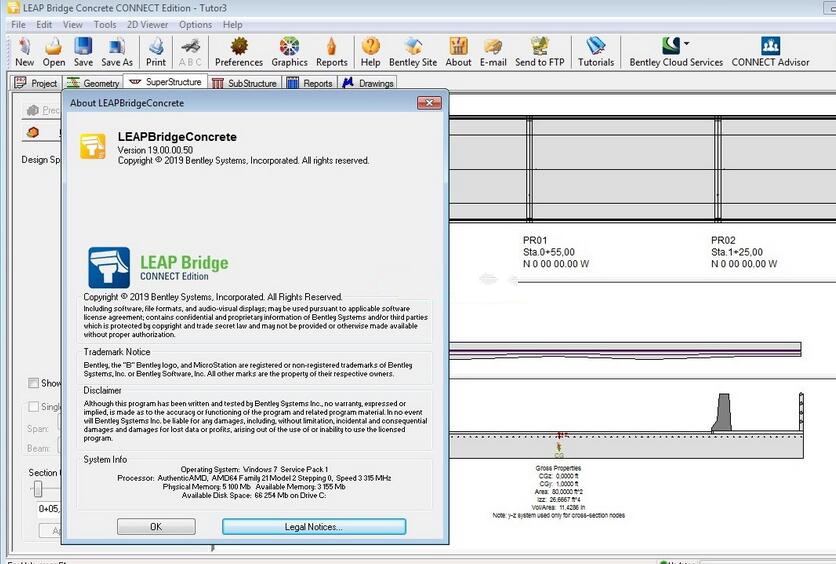Click the orange shape icon in left panel

[33, 132]
